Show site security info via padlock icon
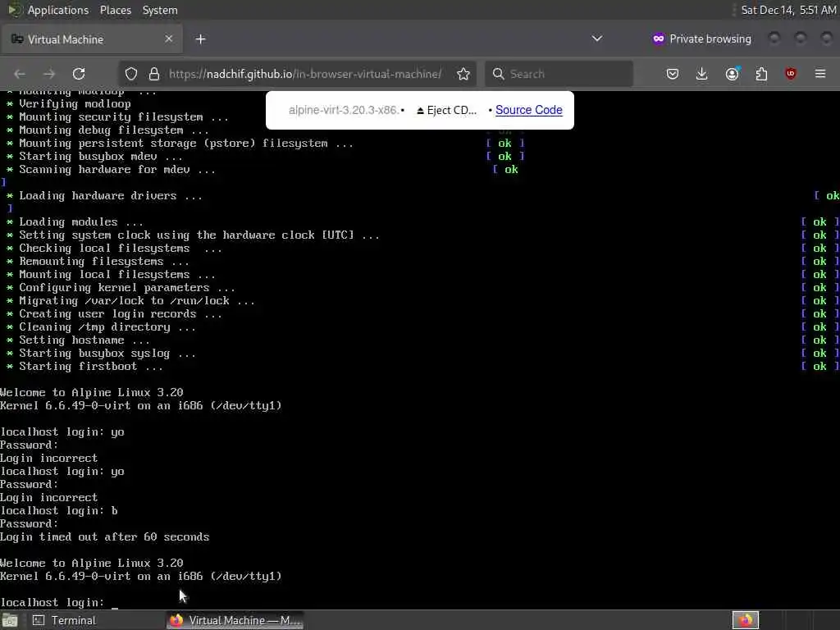 [x=154, y=74]
